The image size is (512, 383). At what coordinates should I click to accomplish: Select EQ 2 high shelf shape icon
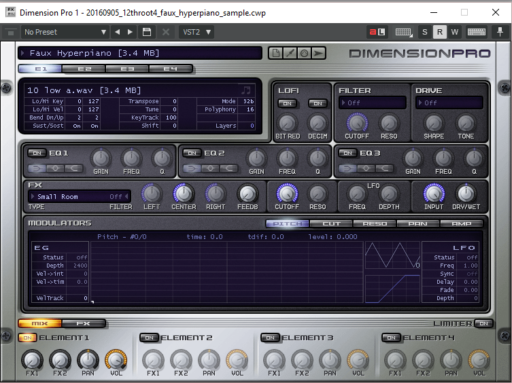[229, 168]
